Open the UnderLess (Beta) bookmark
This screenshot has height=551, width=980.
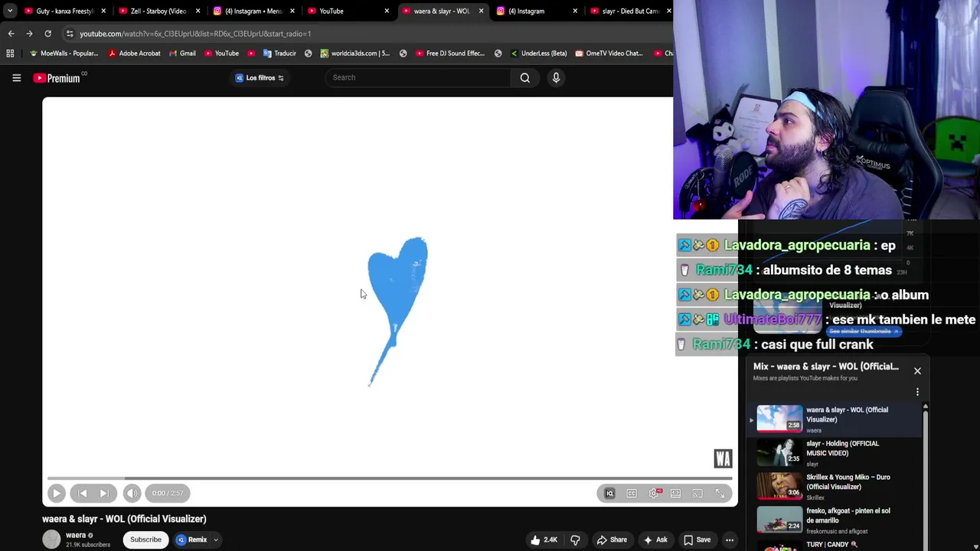[x=537, y=54]
